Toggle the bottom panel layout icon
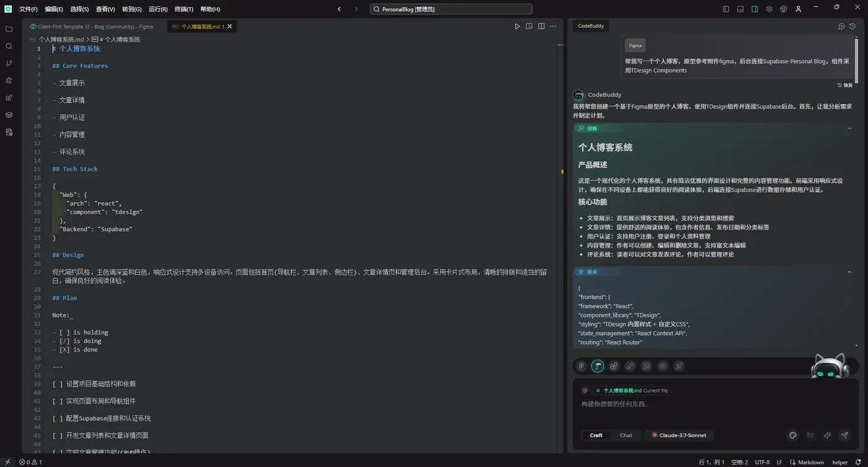 (x=740, y=9)
